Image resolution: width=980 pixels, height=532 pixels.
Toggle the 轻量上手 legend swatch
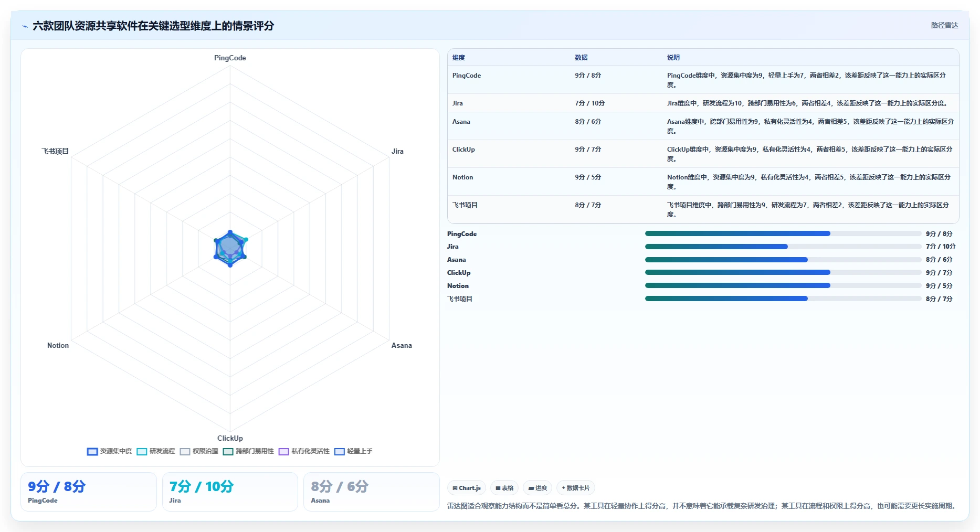340,451
